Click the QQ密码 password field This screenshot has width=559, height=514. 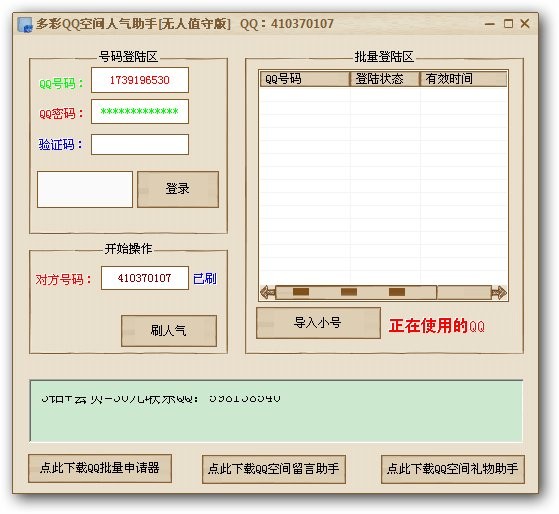[x=140, y=112]
